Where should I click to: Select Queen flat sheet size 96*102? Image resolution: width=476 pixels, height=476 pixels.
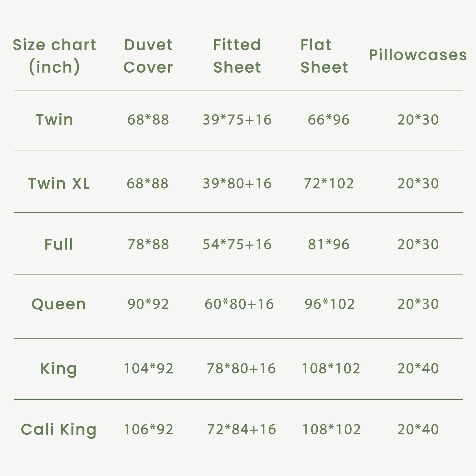click(x=330, y=304)
